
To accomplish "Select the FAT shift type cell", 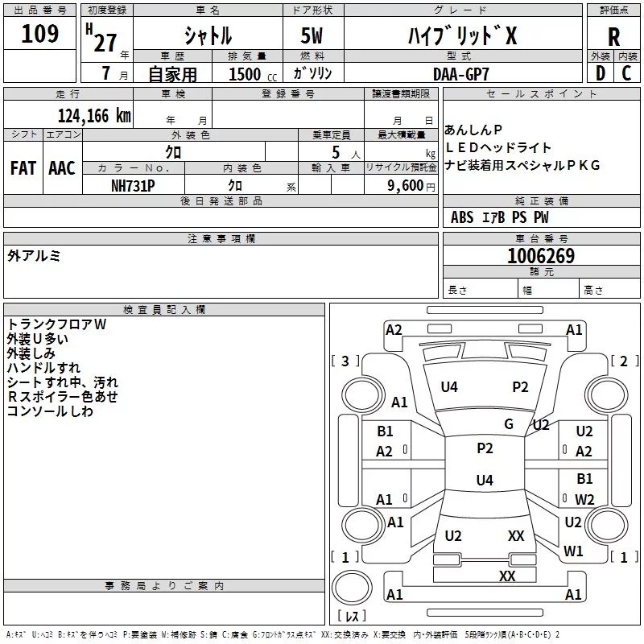I will [x=23, y=168].
